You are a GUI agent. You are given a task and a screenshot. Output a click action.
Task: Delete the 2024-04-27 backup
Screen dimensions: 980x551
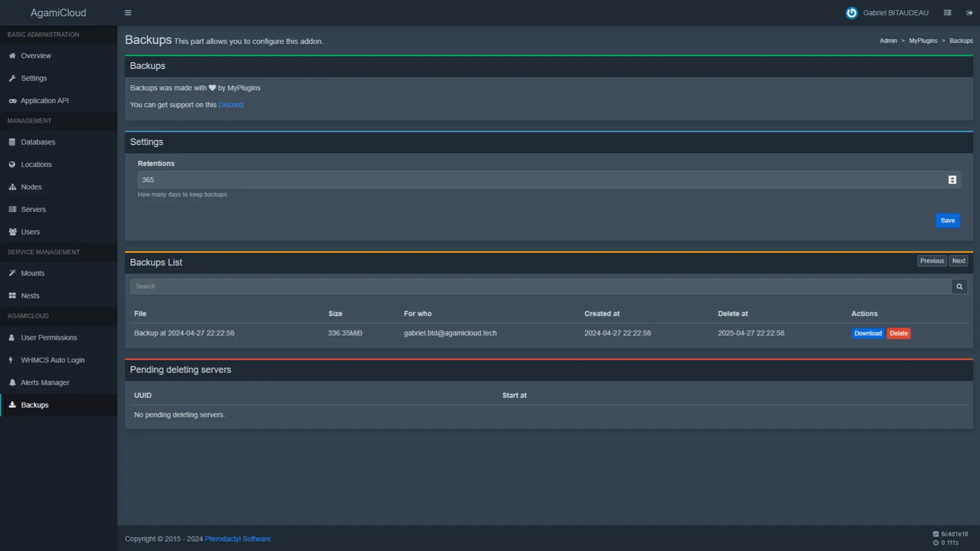[898, 333]
